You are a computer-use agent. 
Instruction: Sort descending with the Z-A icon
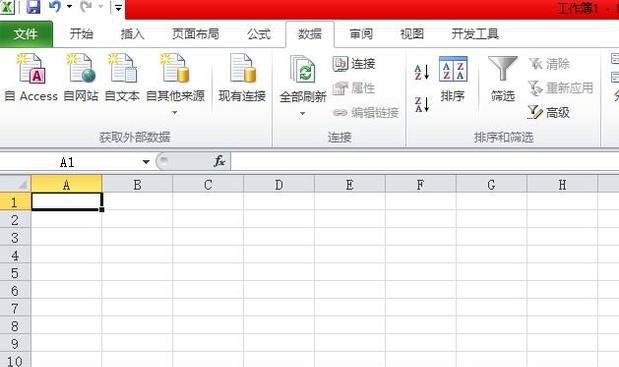click(x=422, y=105)
